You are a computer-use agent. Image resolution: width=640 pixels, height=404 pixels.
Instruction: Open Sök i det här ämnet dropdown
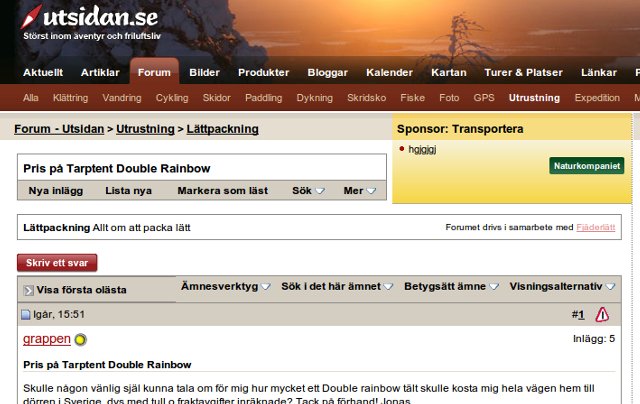(x=337, y=287)
